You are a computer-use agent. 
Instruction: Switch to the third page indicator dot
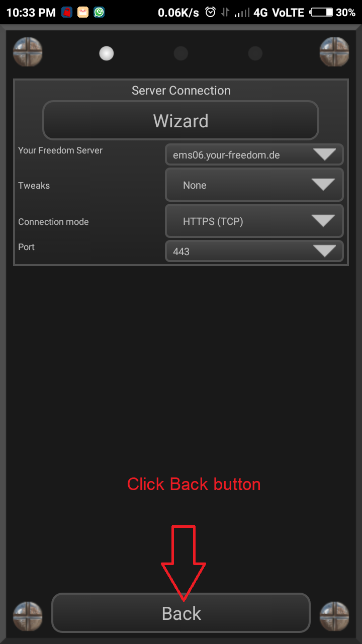coord(255,53)
